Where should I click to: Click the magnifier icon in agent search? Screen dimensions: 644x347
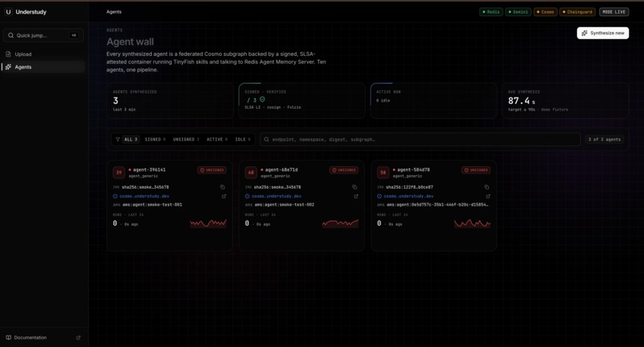[x=267, y=139]
